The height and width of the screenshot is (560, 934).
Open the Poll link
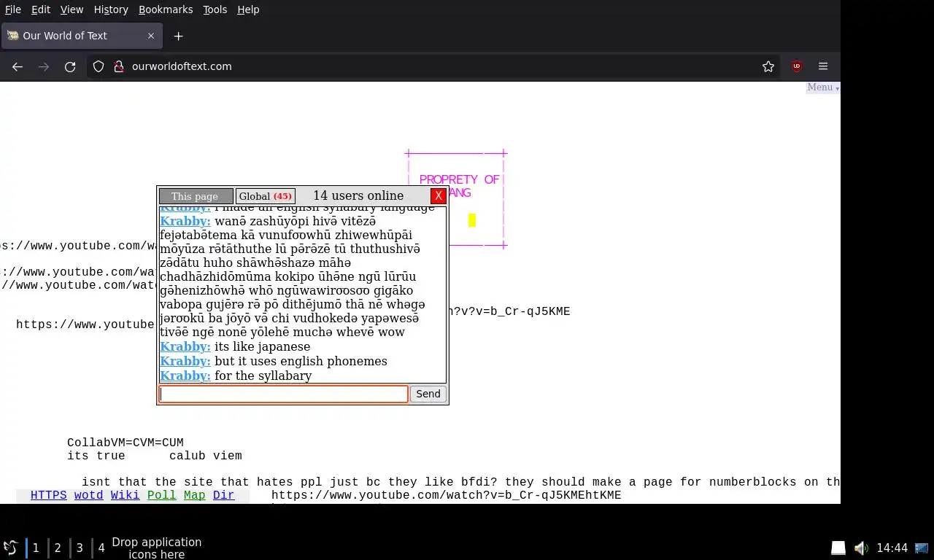point(161,495)
